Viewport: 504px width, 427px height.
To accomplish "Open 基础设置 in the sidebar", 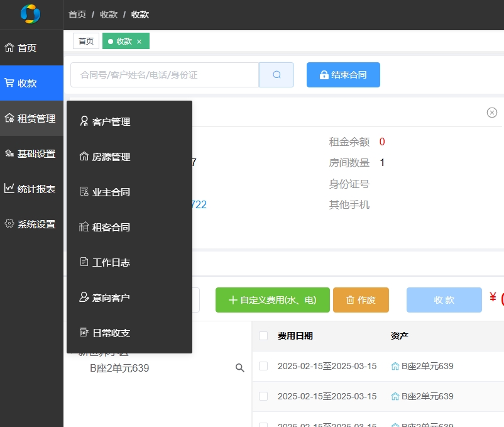I will pos(31,153).
